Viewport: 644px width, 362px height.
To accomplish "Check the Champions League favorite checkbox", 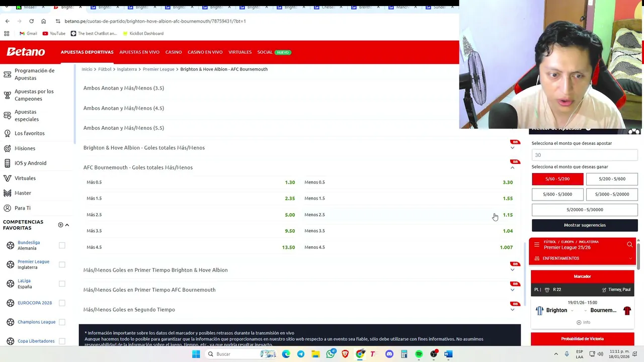I will pyautogui.click(x=62, y=322).
